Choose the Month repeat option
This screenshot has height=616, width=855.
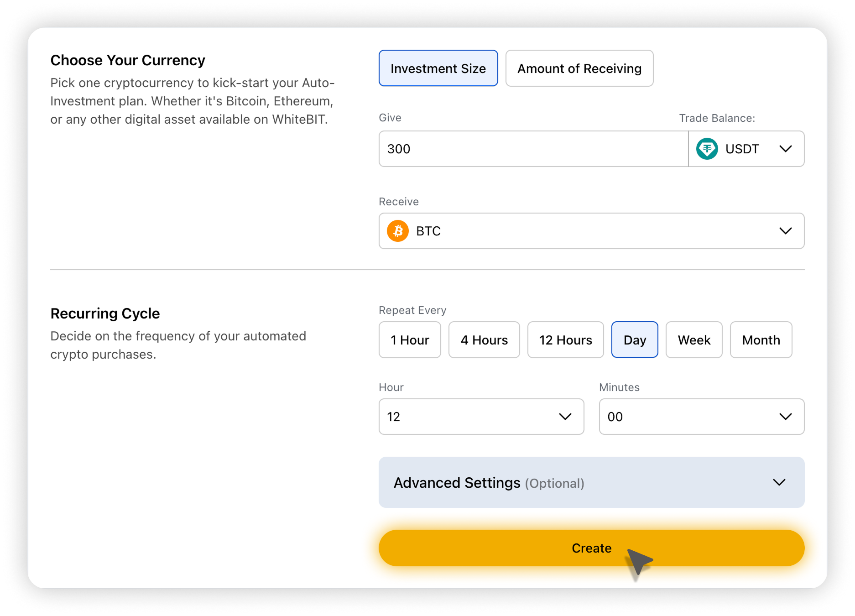click(x=761, y=340)
